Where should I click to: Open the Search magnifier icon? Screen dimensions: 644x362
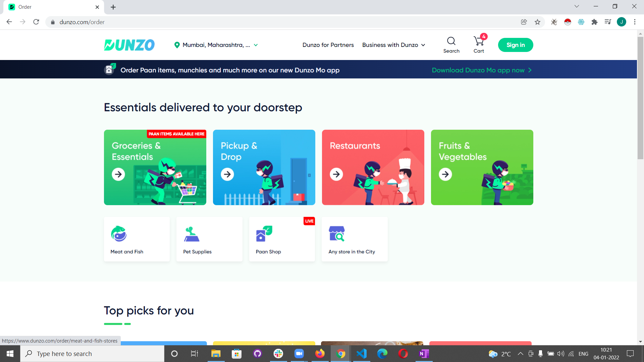tap(451, 41)
